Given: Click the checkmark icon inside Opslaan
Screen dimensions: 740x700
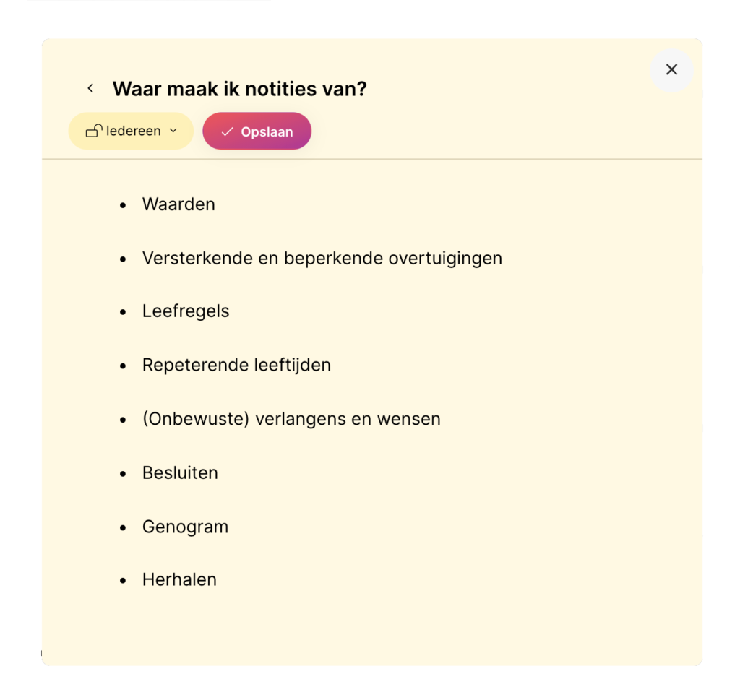Looking at the screenshot, I should pyautogui.click(x=227, y=131).
